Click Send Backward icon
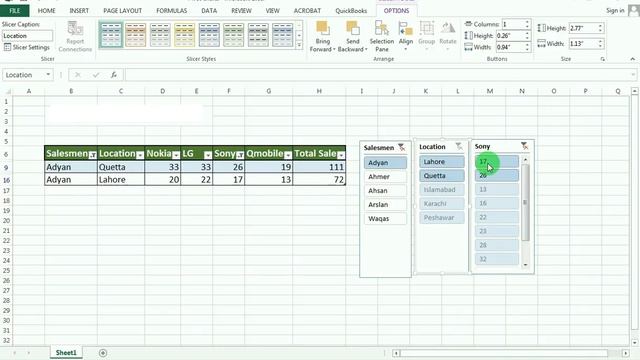The width and height of the screenshot is (640, 360). coord(352,28)
